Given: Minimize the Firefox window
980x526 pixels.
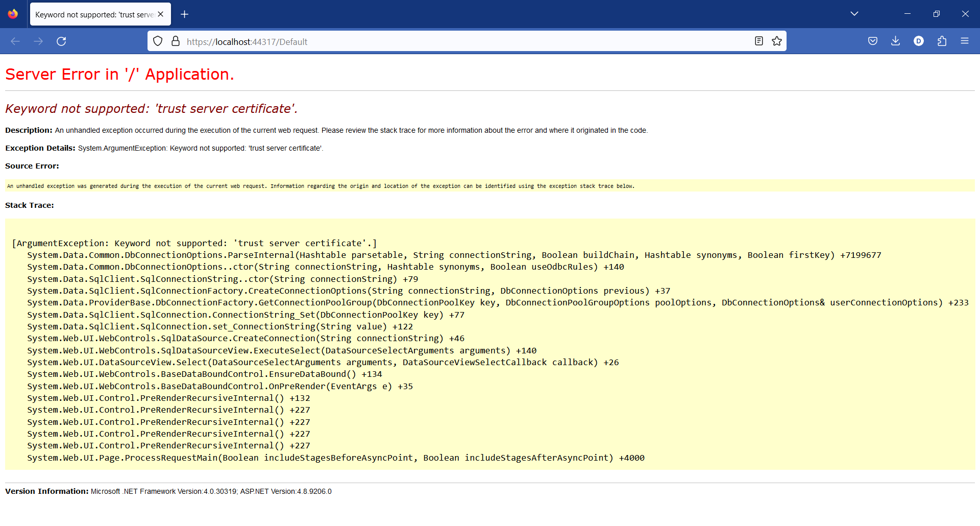Looking at the screenshot, I should tap(908, 14).
